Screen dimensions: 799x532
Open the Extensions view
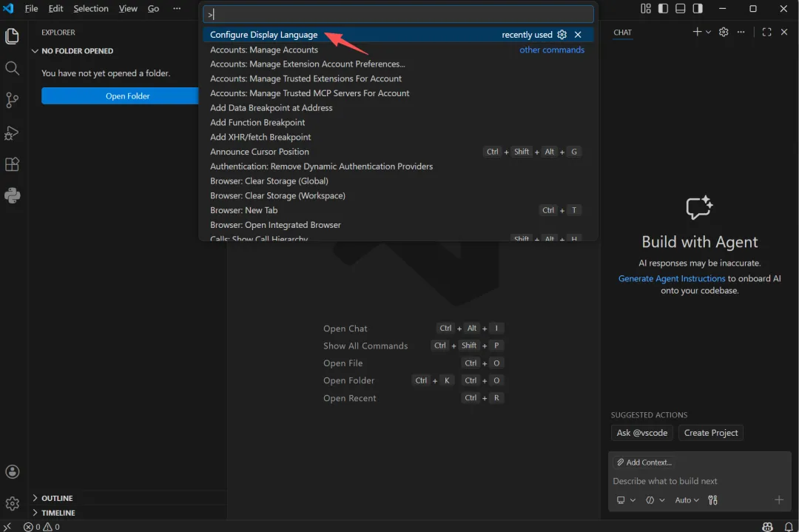pos(13,164)
